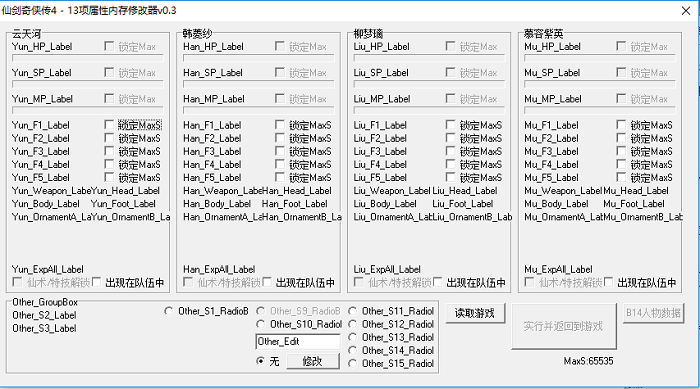Check 锁定MaxS box for Han_F5_Label
This screenshot has width=700, height=389.
click(x=280, y=177)
